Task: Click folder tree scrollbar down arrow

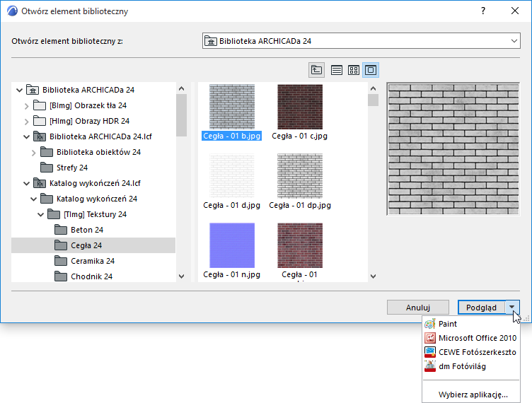Action: point(182,276)
